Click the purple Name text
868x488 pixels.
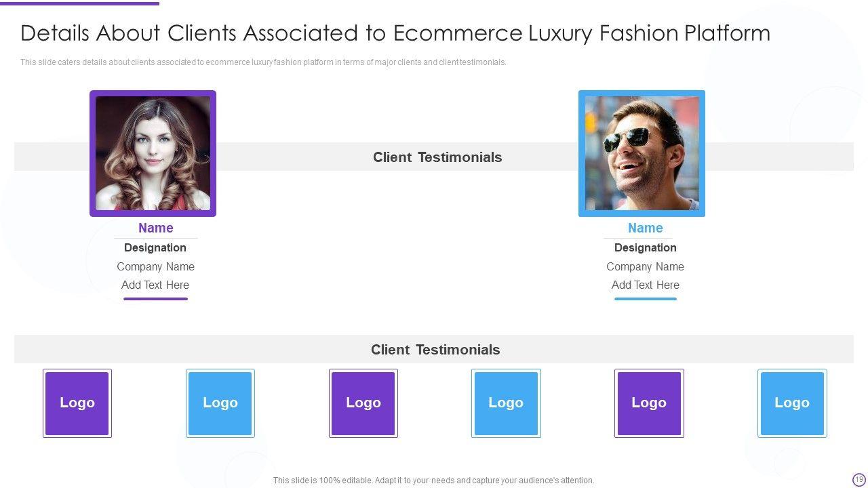(x=156, y=228)
